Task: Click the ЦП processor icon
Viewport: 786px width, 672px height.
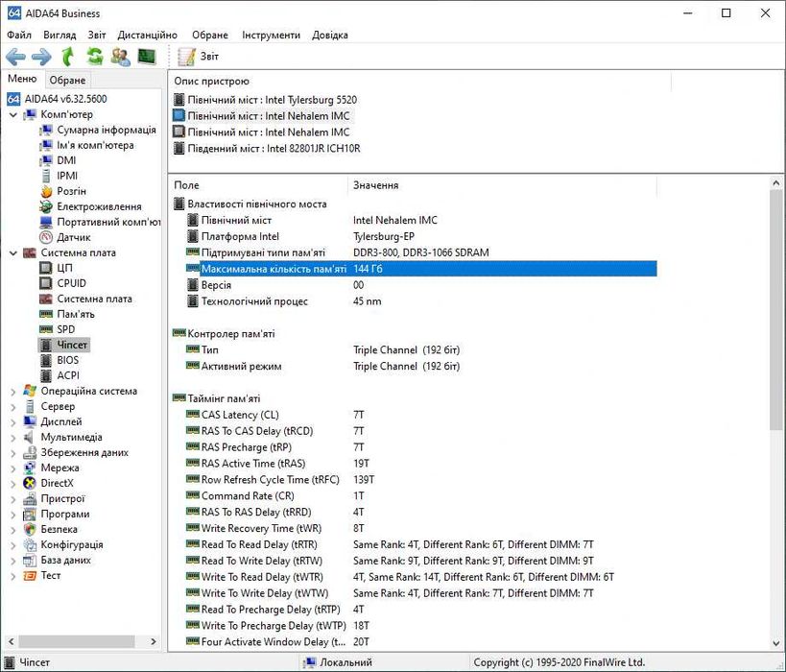Action: point(46,268)
